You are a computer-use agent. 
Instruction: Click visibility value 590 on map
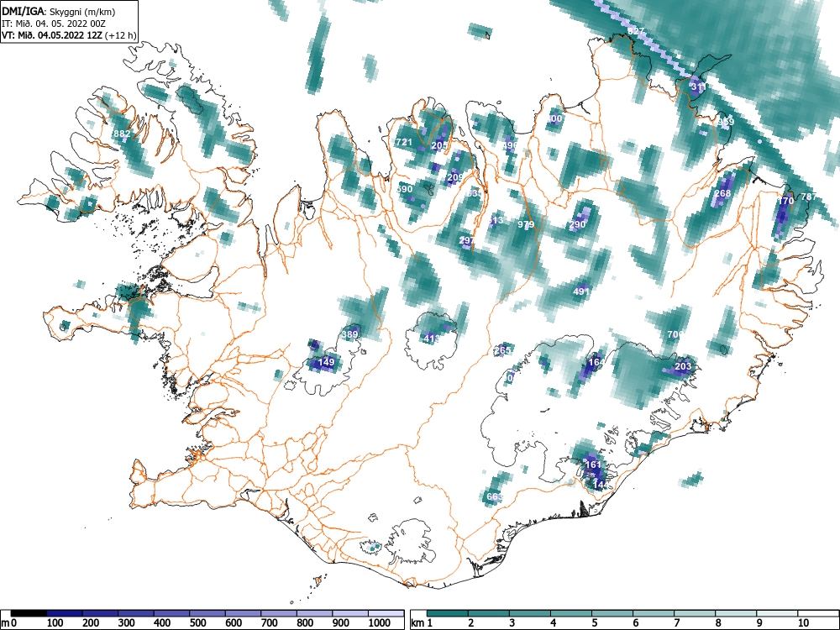pyautogui.click(x=405, y=189)
